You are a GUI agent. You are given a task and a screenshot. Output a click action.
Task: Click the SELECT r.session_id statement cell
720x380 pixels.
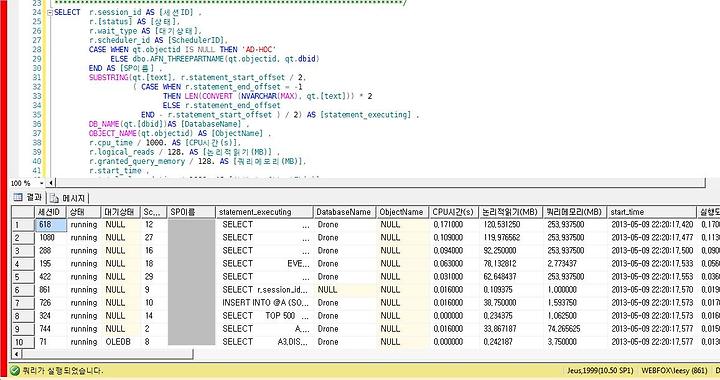(x=265, y=290)
